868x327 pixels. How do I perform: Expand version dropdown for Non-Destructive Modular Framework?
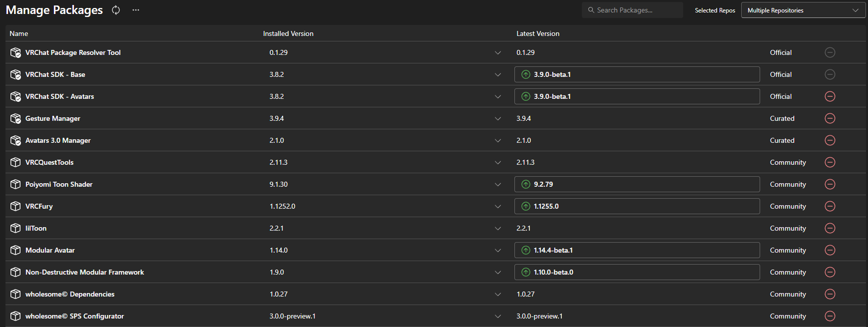pos(498,272)
